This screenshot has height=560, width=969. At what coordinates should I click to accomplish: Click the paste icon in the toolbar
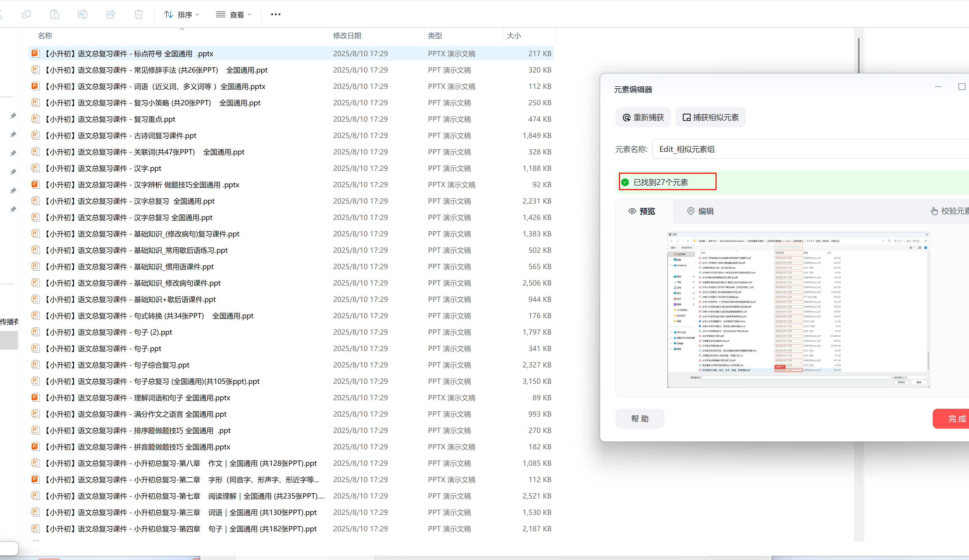[54, 15]
